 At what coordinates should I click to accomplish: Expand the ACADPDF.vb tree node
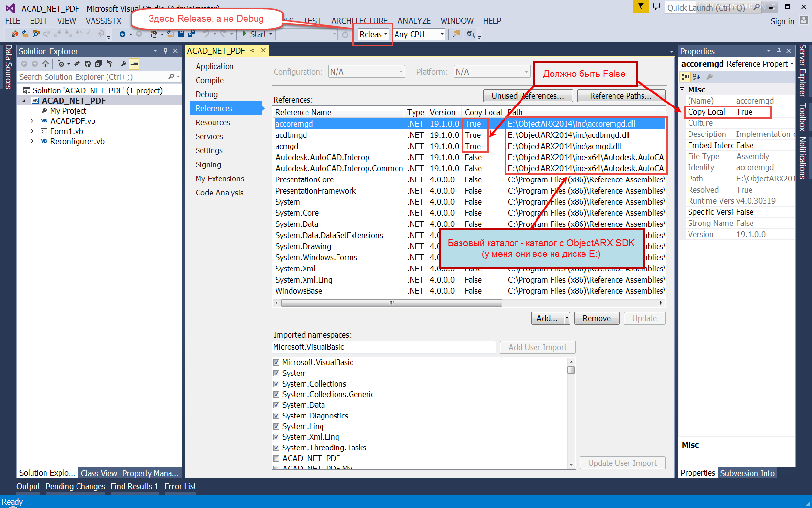32,121
